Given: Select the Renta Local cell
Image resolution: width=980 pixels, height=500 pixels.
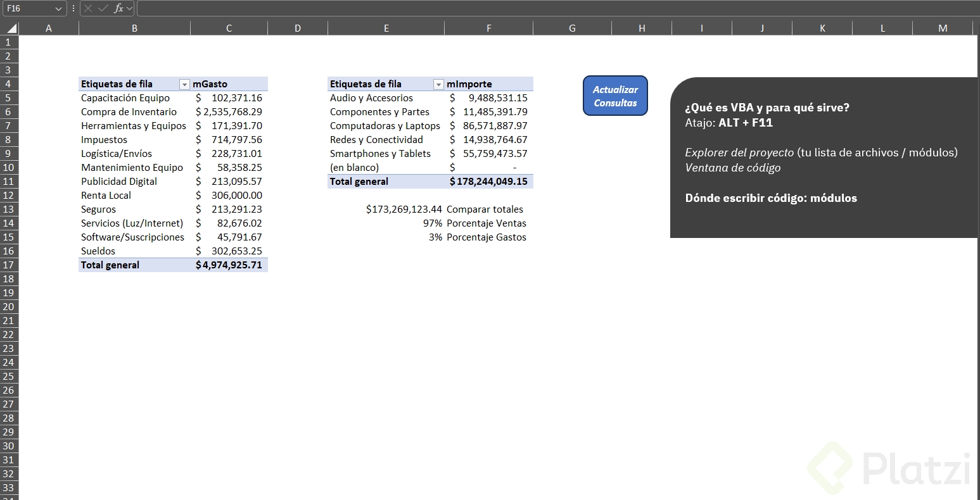Looking at the screenshot, I should pyautogui.click(x=134, y=196).
